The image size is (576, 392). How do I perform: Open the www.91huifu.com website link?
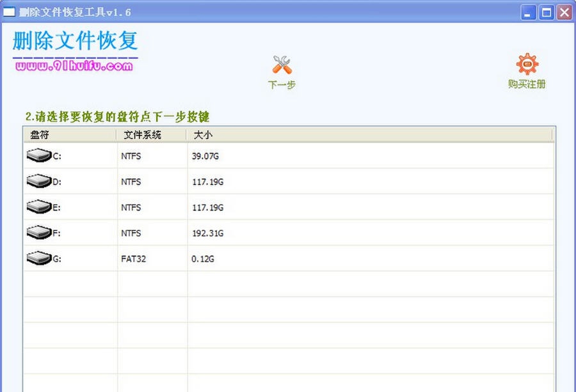(74, 65)
